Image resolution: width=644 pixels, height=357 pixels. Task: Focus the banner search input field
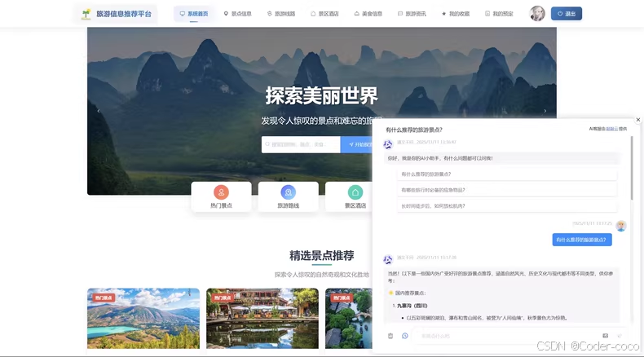(301, 144)
